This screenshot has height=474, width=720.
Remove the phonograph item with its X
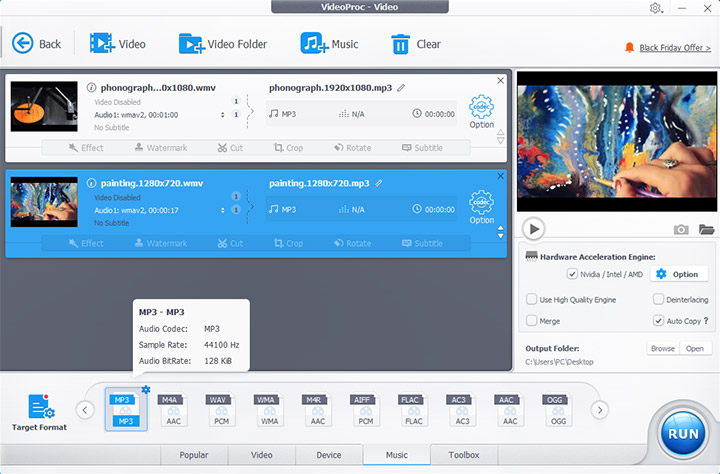tap(501, 80)
